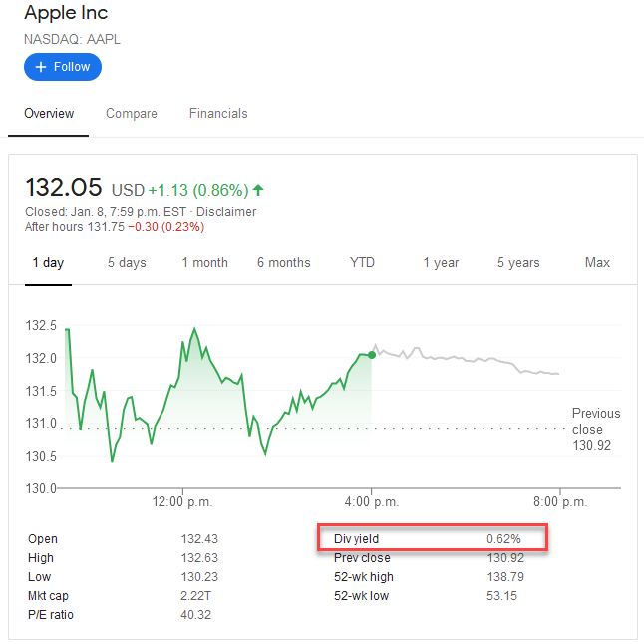Select the 5 years chart range
This screenshot has width=644, height=644.
click(518, 263)
